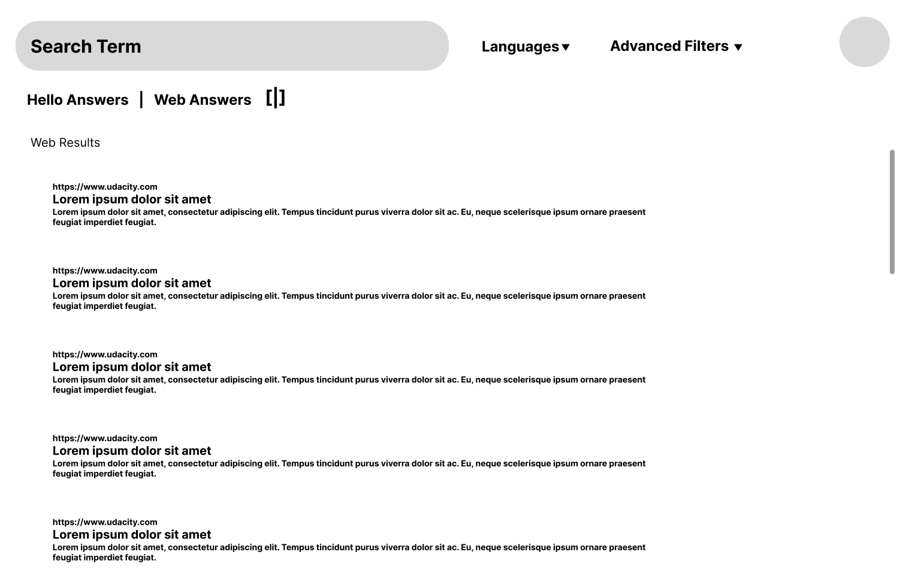Open the fourth result's udacity.com URL
Image resolution: width=906 pixels, height=588 pixels.
click(105, 438)
